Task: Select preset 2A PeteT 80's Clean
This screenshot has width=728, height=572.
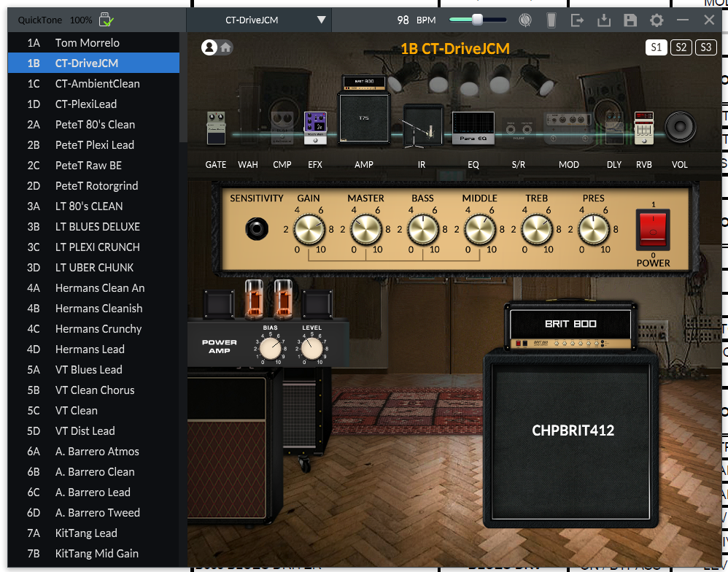Action: pos(93,125)
